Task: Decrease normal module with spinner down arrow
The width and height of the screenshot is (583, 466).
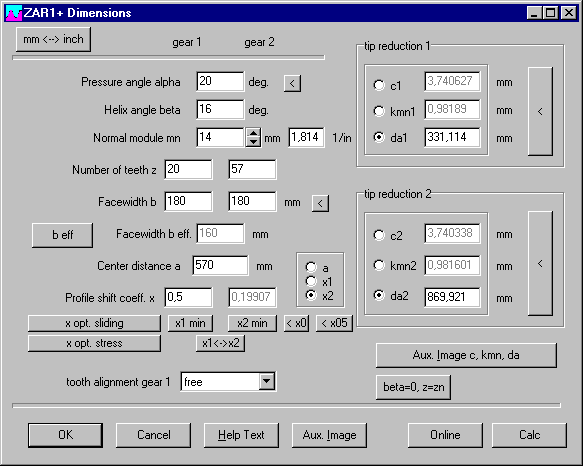Action: [x=253, y=142]
